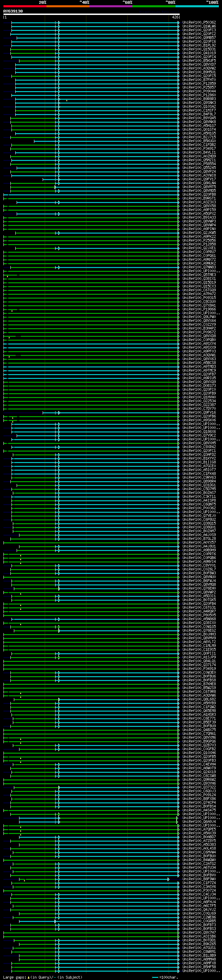Select the UniRef100_C1FK48 row label

[199, 474]
